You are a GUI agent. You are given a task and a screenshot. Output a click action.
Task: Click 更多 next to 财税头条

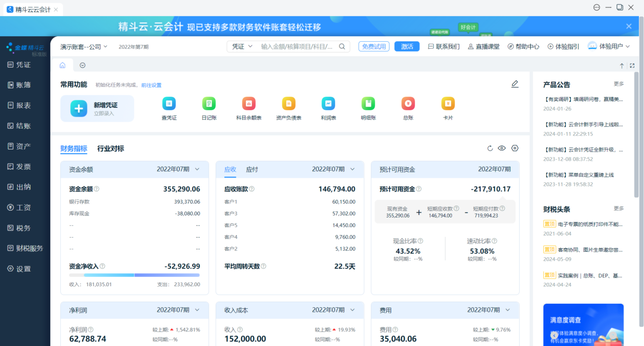[619, 209]
